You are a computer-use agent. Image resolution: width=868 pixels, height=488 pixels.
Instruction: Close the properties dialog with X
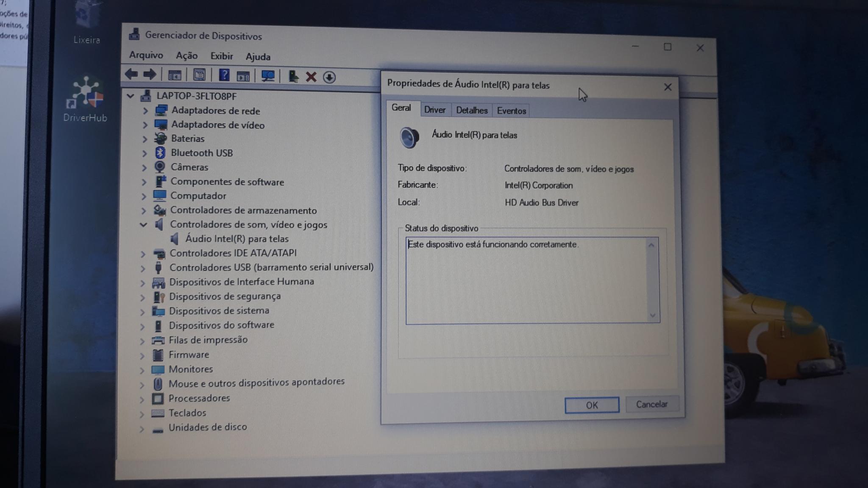[x=668, y=87]
